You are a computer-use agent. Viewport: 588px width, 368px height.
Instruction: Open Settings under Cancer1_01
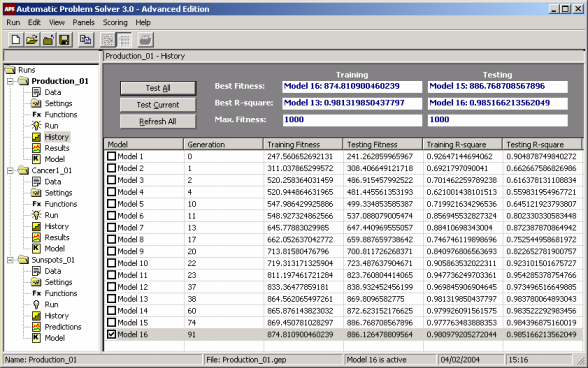coord(58,193)
